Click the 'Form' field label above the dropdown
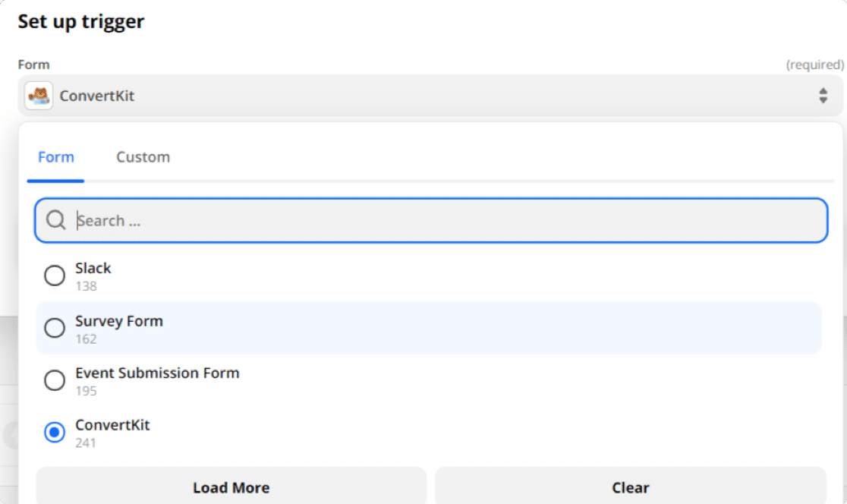The image size is (847, 504). [33, 65]
